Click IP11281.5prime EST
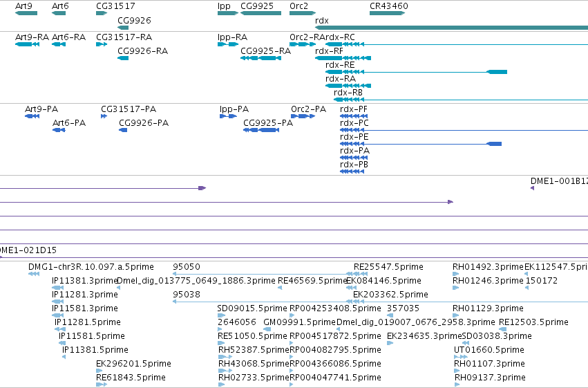 tap(60, 329)
